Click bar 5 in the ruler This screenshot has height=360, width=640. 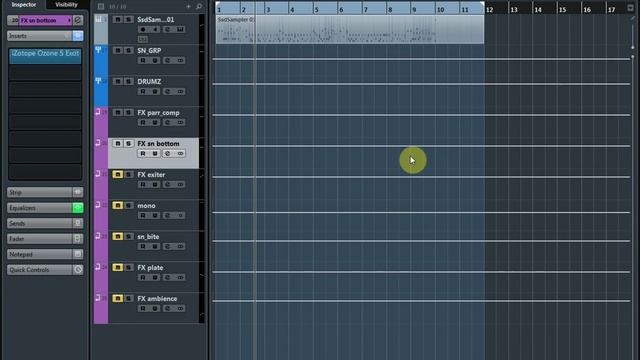coord(316,9)
